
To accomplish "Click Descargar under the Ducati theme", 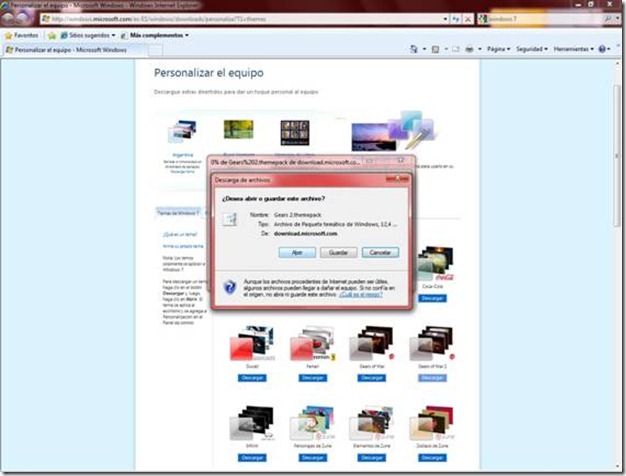I will tap(252, 378).
